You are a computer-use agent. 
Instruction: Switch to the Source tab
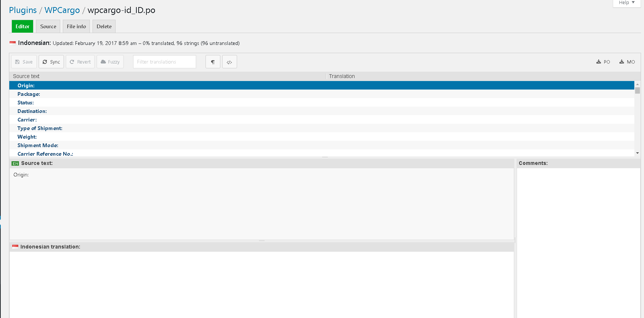48,26
